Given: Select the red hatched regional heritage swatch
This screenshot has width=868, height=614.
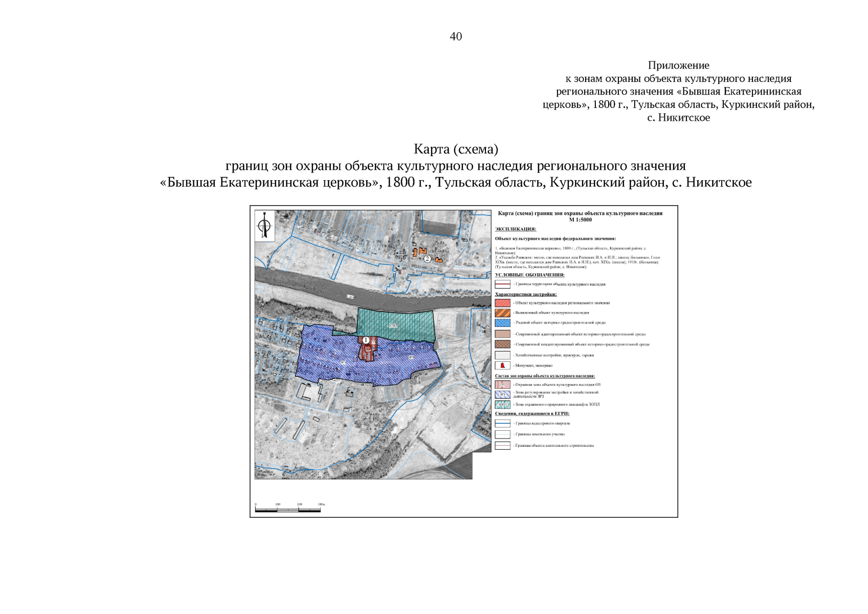Looking at the screenshot, I should coord(502,303).
